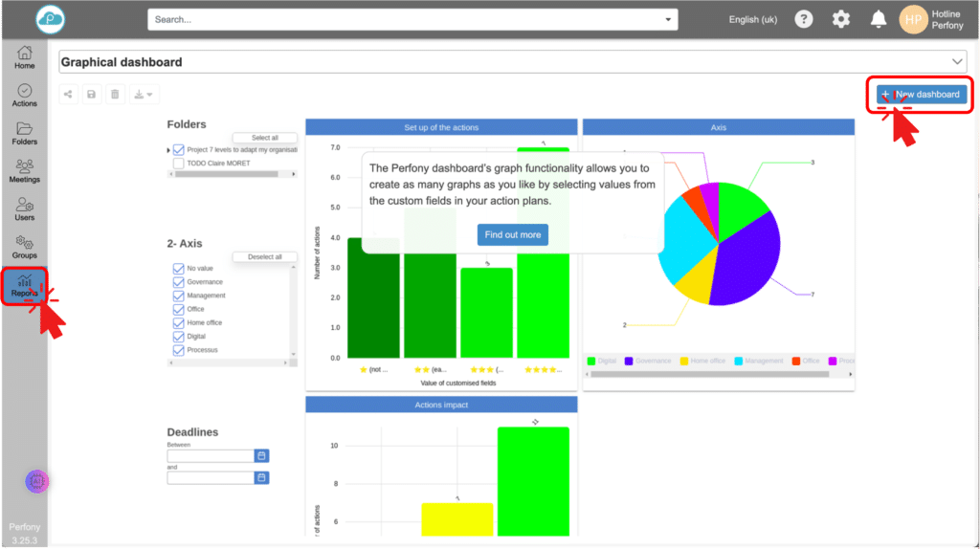Click the Deadlines Between date field

click(x=211, y=455)
